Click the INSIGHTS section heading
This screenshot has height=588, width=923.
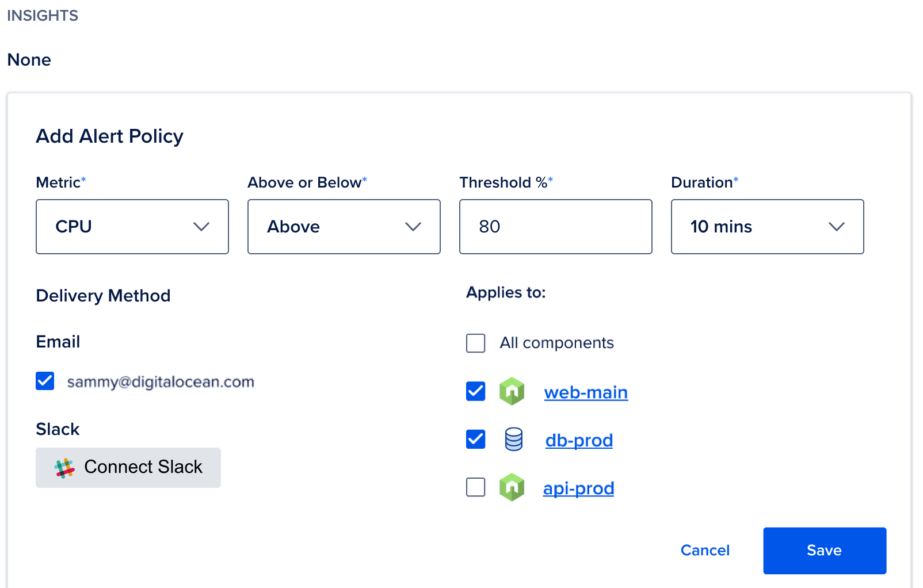43,16
